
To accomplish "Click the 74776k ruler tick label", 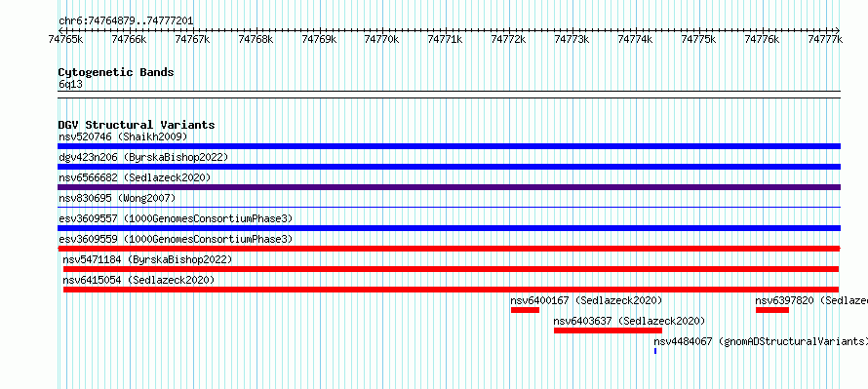I will tap(762, 39).
